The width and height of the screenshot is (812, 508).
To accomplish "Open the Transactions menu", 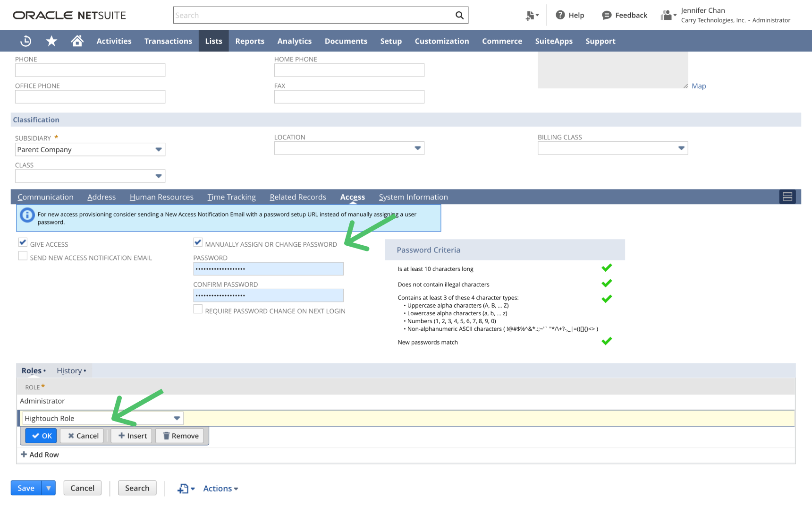I will point(168,41).
